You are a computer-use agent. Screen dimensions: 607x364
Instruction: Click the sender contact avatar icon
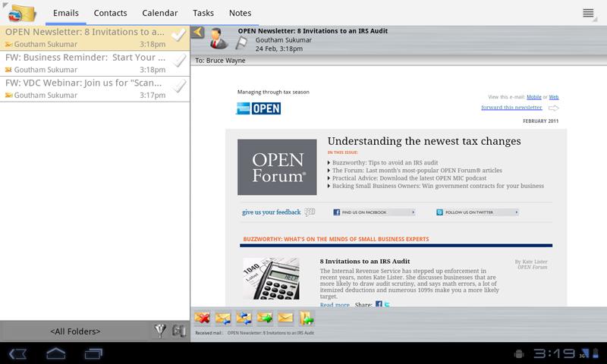click(x=219, y=39)
